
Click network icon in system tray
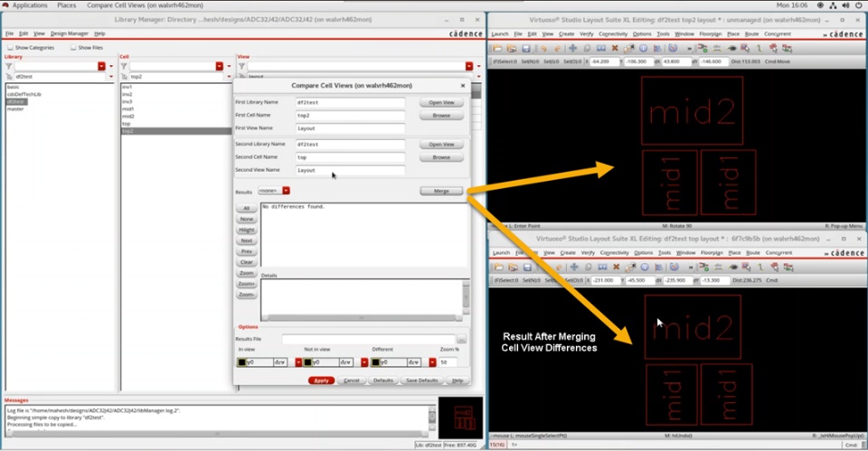(x=833, y=5)
